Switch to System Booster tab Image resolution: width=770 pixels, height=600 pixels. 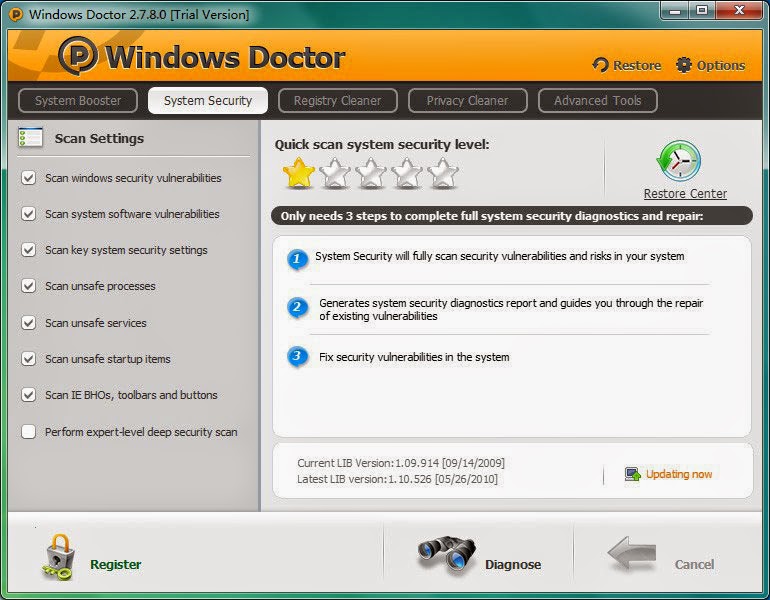[78, 101]
